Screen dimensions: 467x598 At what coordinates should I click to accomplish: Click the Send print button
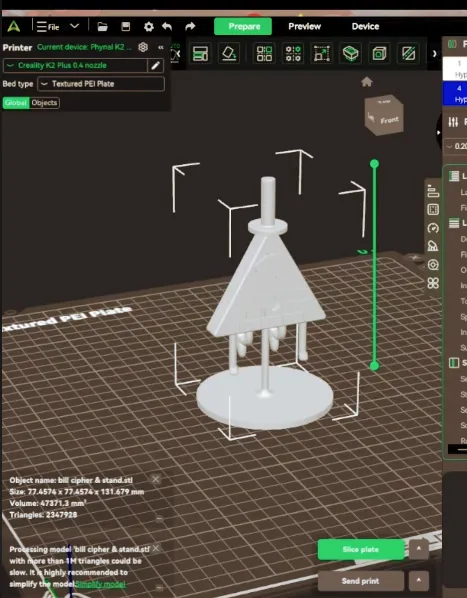pyautogui.click(x=361, y=581)
